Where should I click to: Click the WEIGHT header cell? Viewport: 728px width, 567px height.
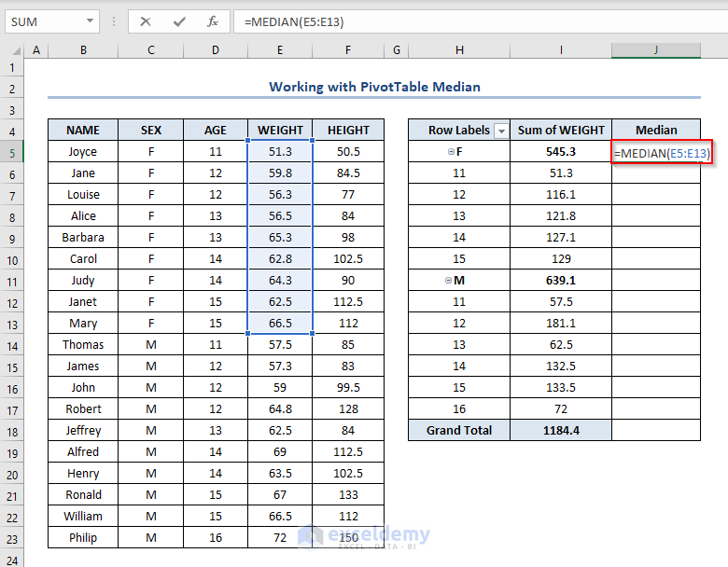pos(280,130)
